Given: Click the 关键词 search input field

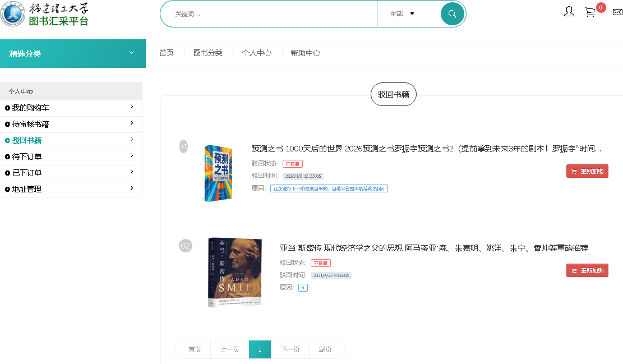Looking at the screenshot, I should click(269, 14).
